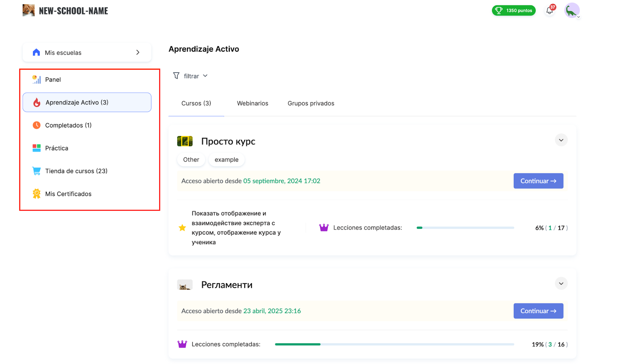Open the Mis escuelas selector
This screenshot has width=617, height=364.
87,52
